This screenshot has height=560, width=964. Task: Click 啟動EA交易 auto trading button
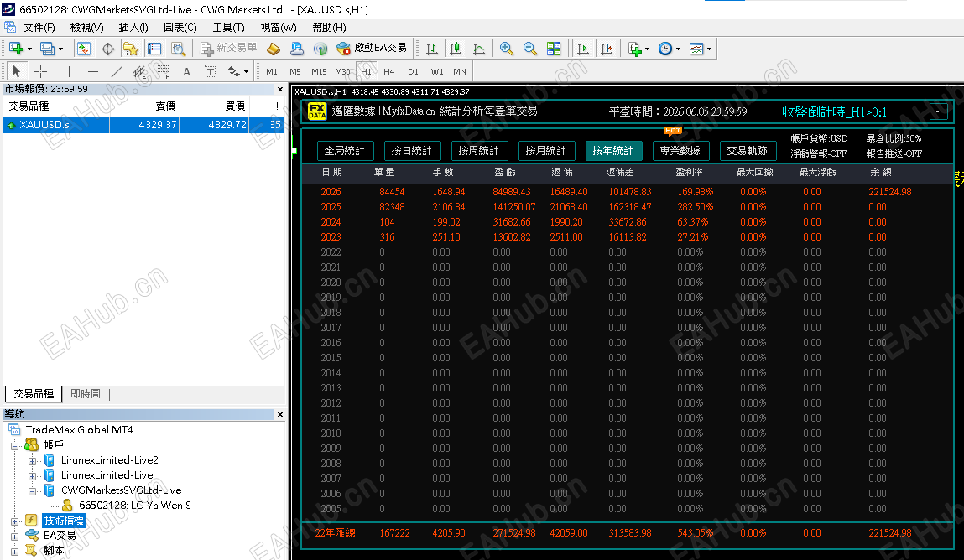372,48
